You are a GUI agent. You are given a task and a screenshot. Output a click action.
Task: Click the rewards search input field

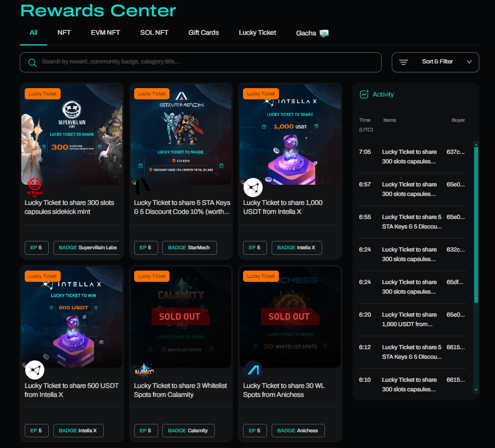200,62
